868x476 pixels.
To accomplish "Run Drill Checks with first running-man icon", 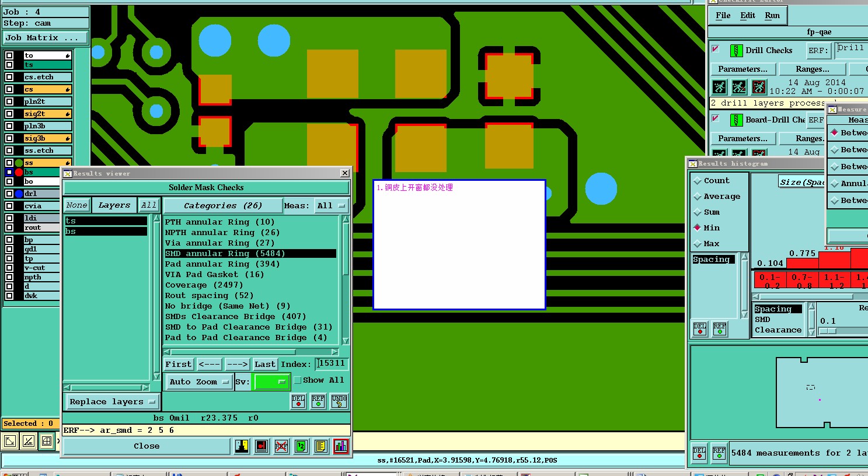I will coord(720,87).
